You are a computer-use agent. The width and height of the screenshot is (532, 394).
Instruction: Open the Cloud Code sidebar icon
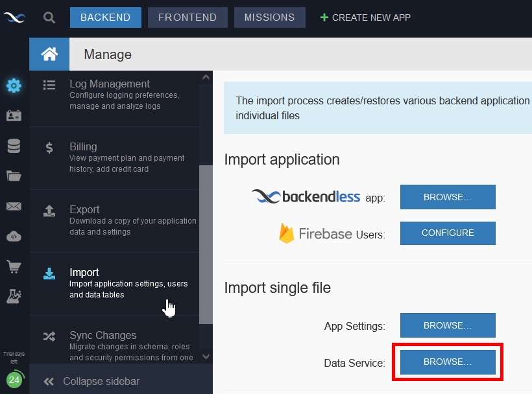[14, 237]
